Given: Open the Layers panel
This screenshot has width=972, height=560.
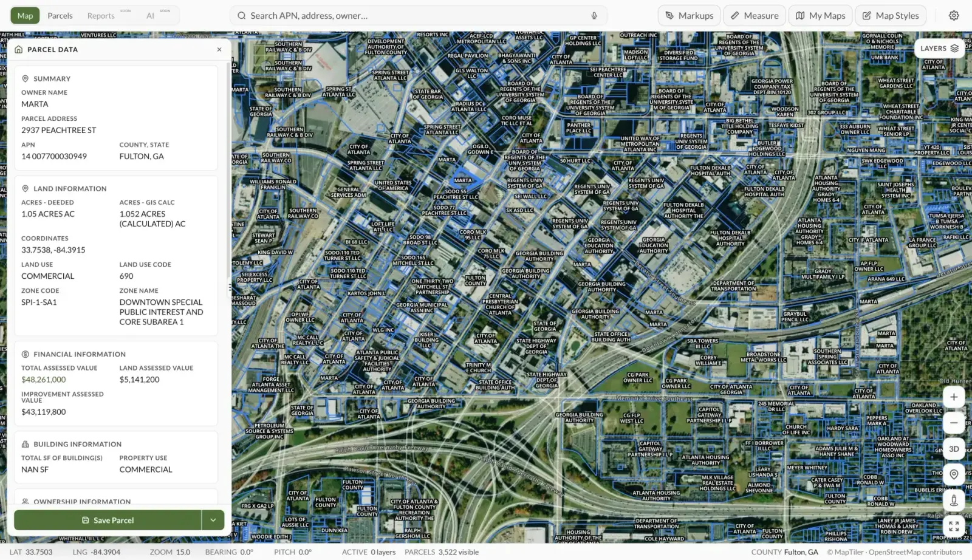Looking at the screenshot, I should [x=939, y=49].
